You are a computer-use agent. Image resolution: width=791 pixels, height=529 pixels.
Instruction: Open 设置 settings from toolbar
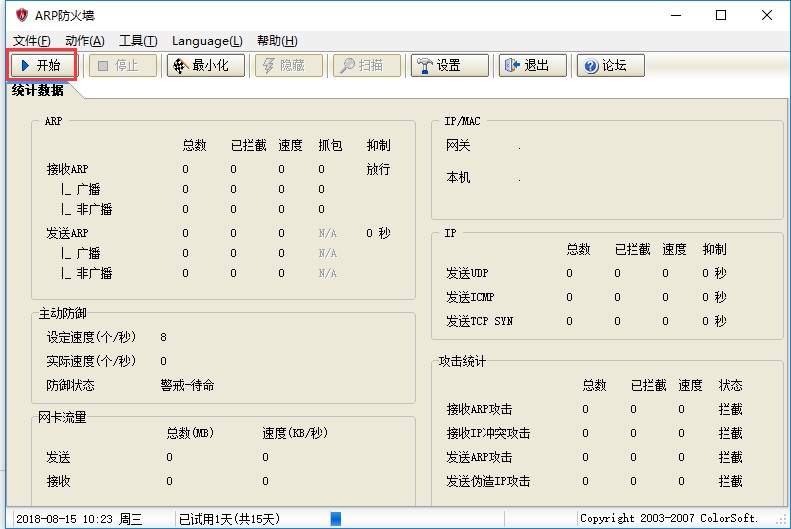coord(450,66)
